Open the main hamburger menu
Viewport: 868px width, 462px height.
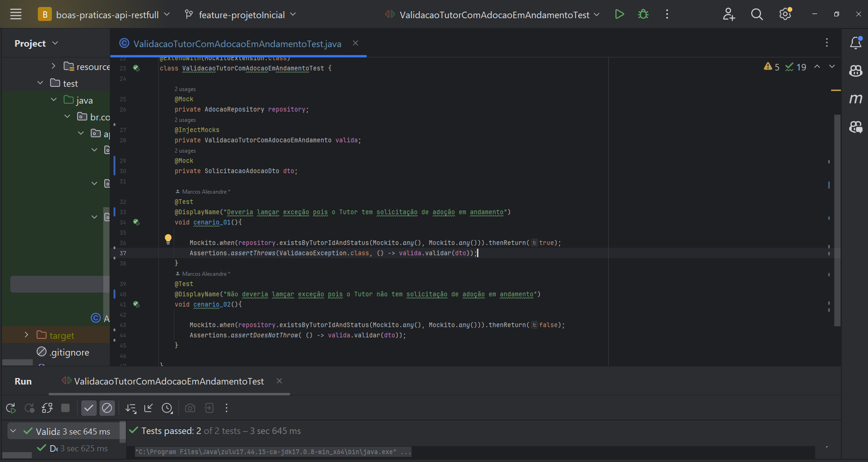click(x=16, y=14)
